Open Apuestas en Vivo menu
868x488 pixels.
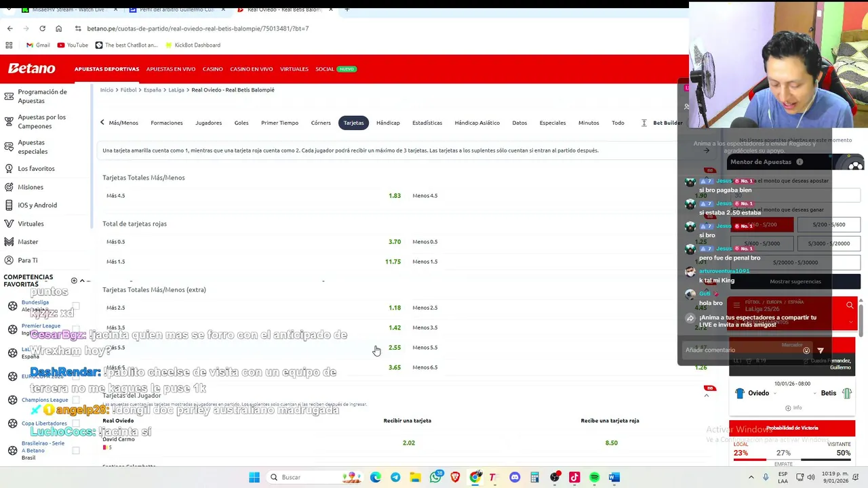click(x=171, y=69)
